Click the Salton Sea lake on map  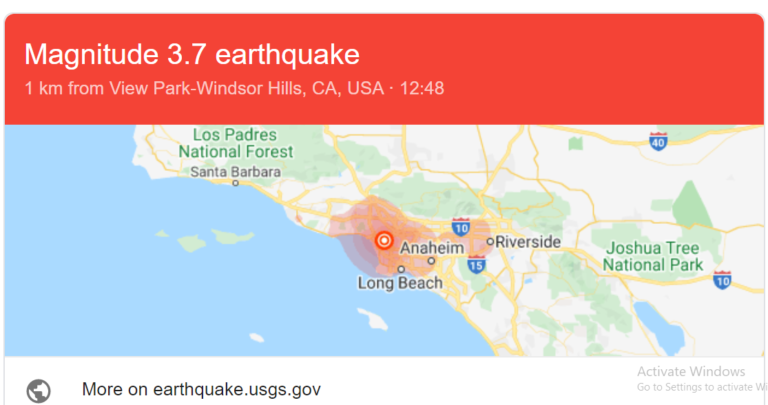coord(659,326)
